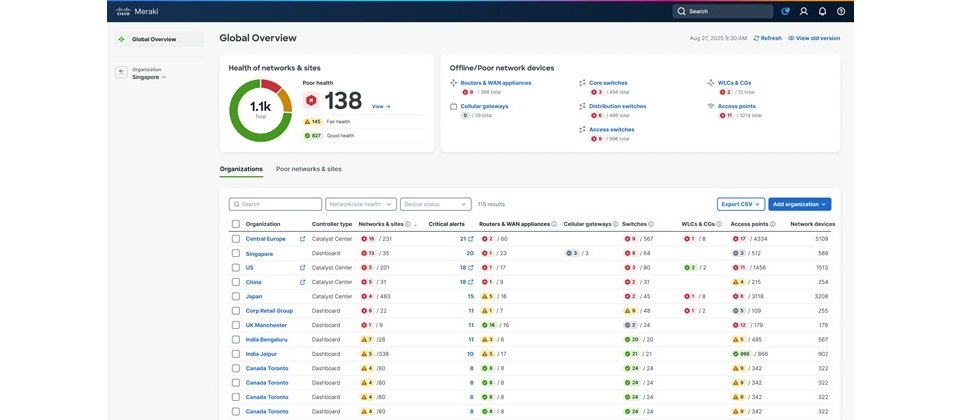Click info icon beside Switches column header
960x420 pixels.
651,224
